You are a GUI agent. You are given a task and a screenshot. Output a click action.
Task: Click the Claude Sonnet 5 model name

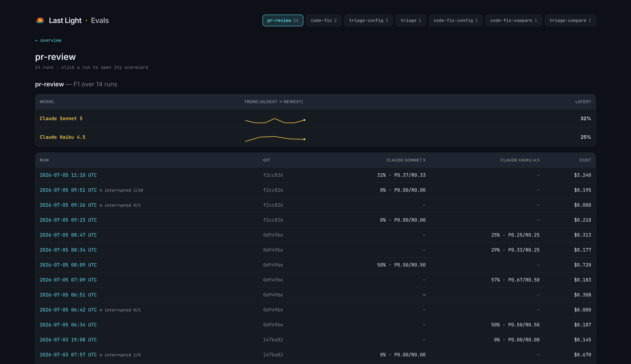[x=61, y=118]
